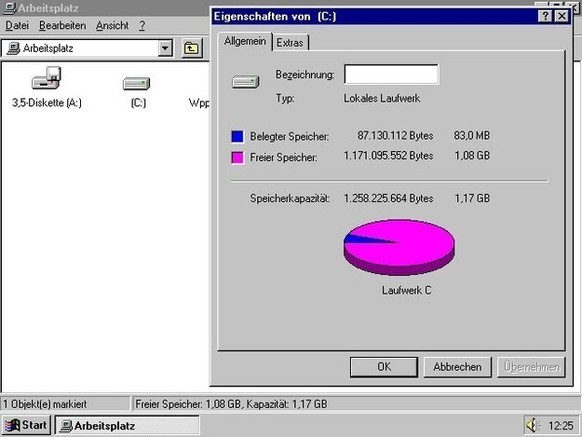Click the Bezeichnung text input field

click(391, 74)
